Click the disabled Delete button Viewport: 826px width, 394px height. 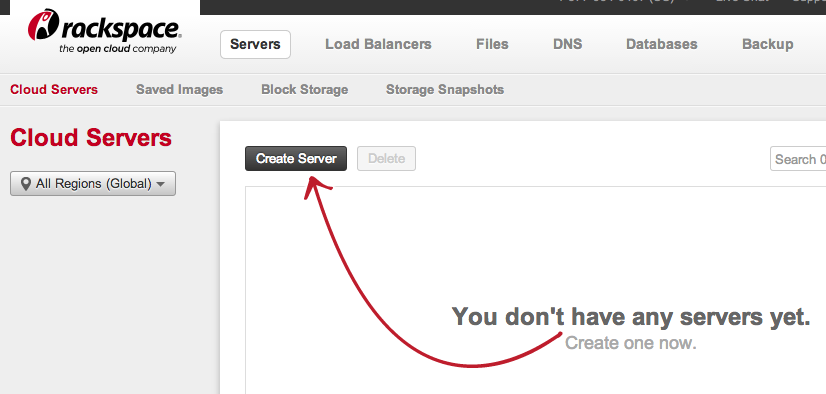[x=387, y=159]
